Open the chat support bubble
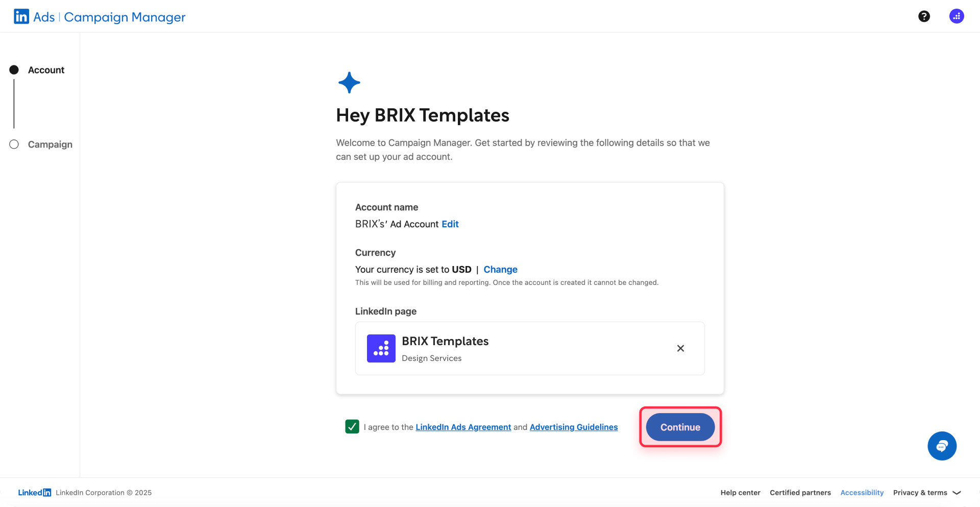 tap(942, 446)
